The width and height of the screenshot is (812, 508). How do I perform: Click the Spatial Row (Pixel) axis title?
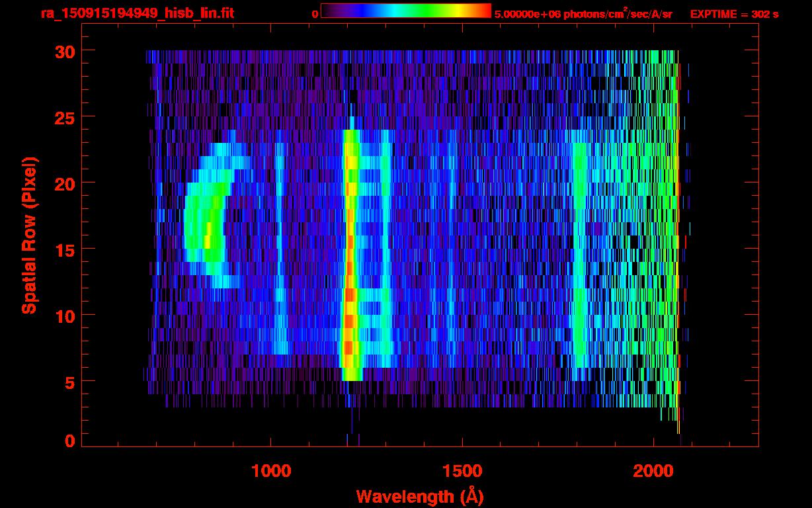tap(30, 235)
